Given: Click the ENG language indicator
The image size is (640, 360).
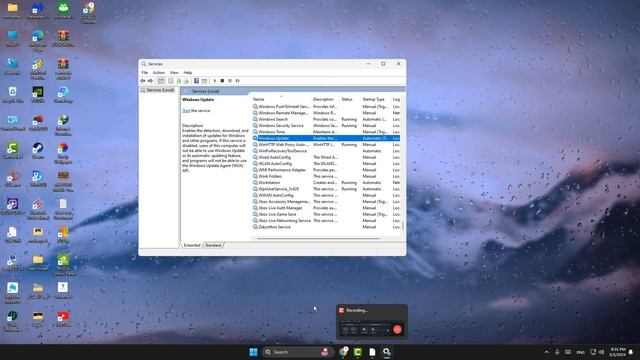Looking at the screenshot, I should (x=580, y=352).
